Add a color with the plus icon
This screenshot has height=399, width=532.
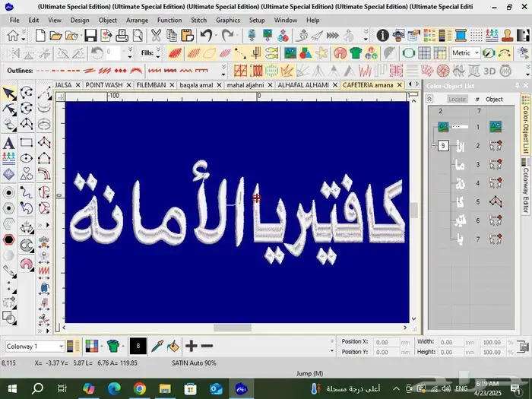click(x=191, y=346)
